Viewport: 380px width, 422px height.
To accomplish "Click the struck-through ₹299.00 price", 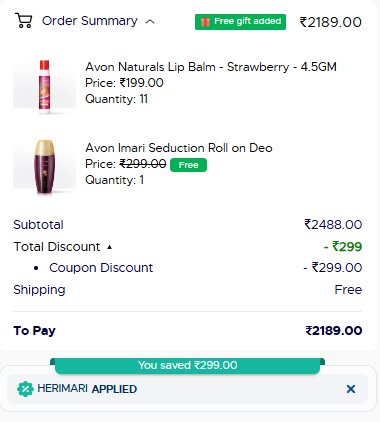I will point(143,164).
